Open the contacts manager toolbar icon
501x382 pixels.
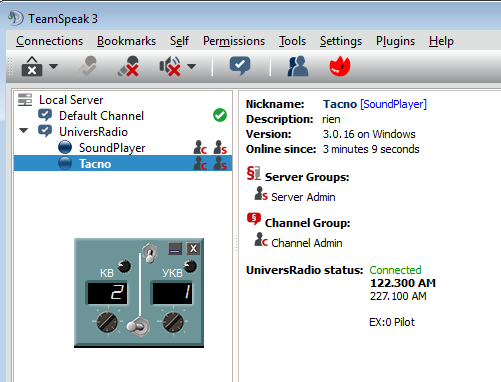point(298,66)
